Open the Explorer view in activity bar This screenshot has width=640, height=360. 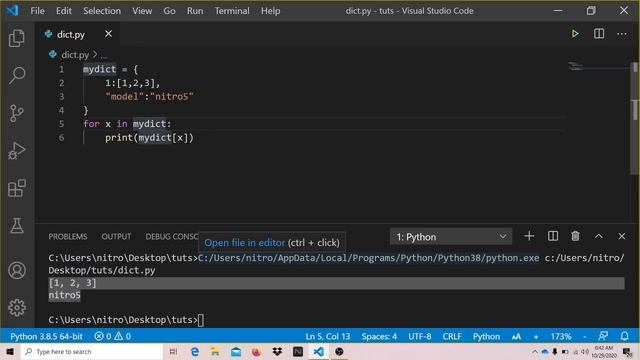coord(17,38)
